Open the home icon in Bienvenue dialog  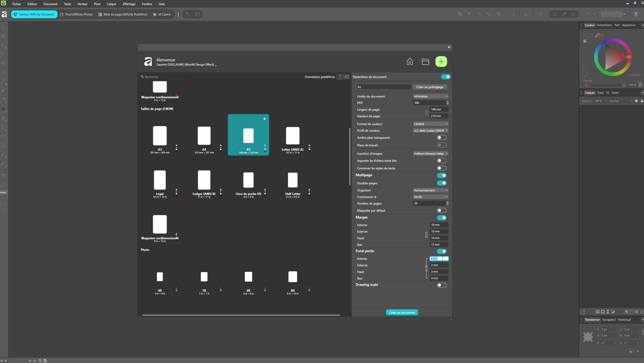coord(410,62)
